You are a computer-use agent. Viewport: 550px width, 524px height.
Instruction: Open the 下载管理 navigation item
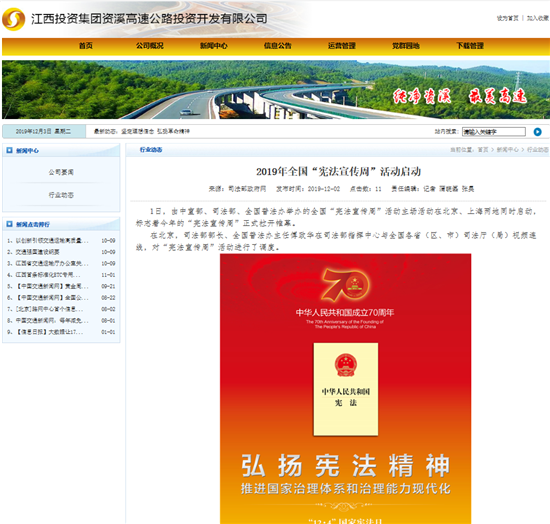click(x=470, y=46)
